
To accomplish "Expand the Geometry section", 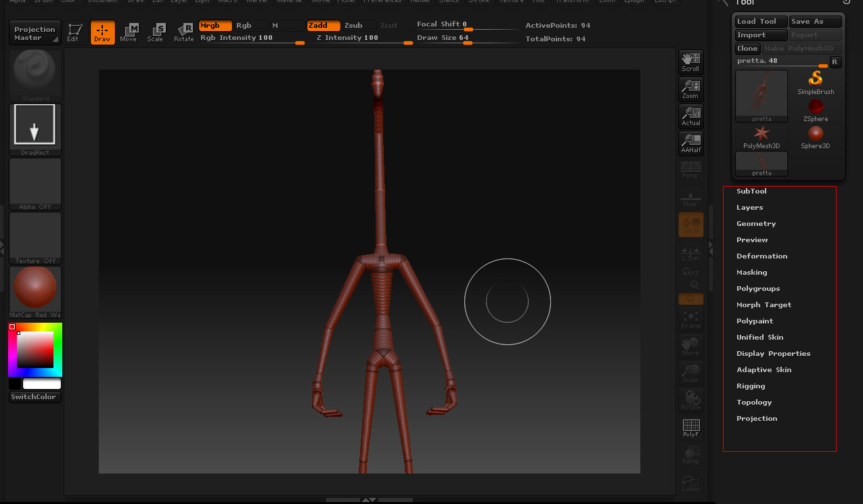I will point(756,224).
